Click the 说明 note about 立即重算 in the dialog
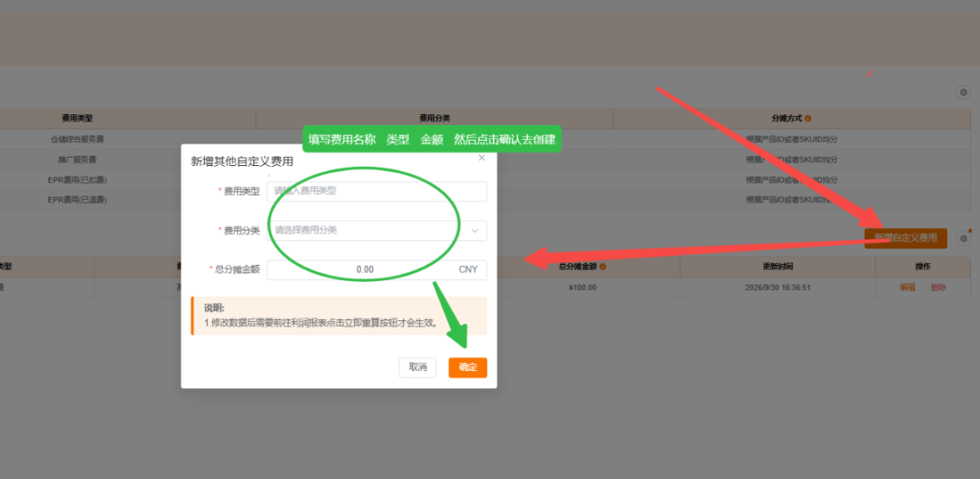980x479 pixels. point(338,316)
